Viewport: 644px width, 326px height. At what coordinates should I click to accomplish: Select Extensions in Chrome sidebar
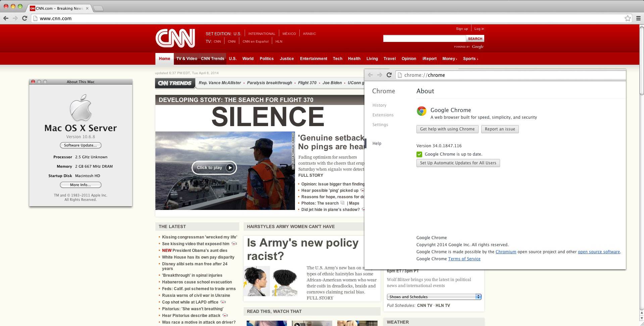point(383,115)
